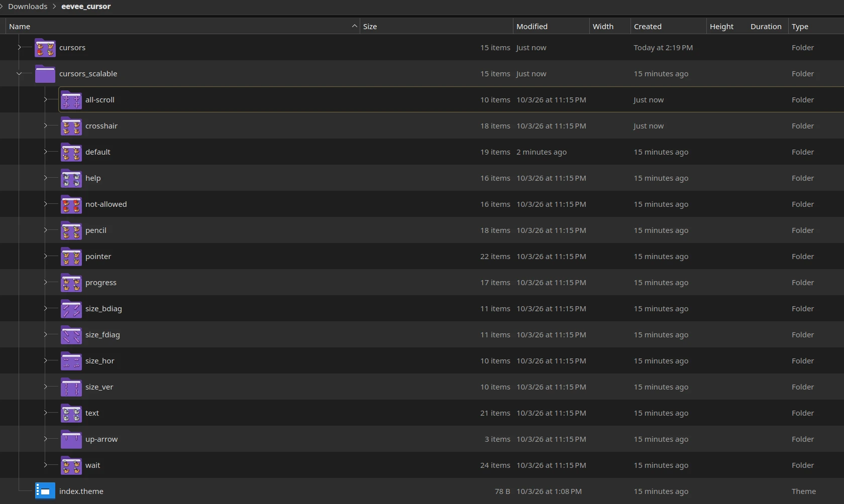
Task: Click the not-allowed folder icon
Action: [71, 204]
